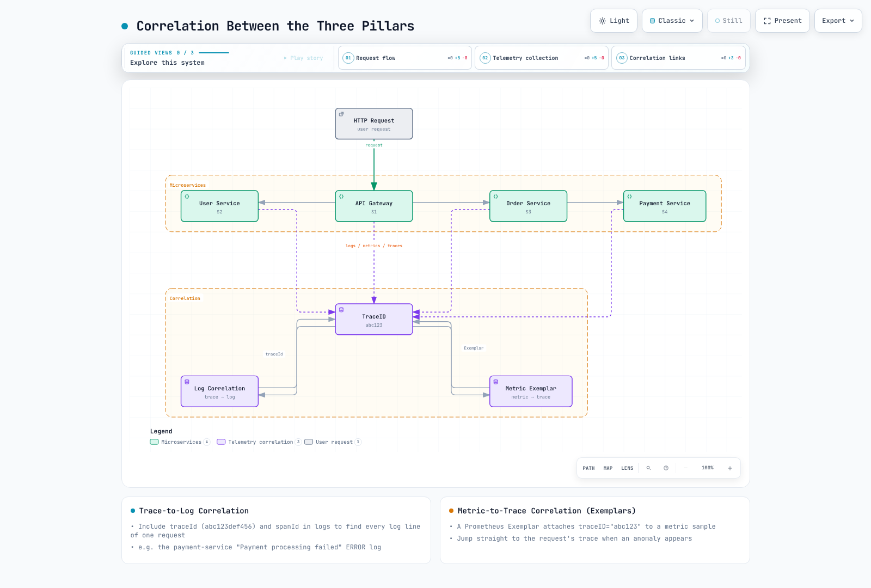Click the TraceID database icon
This screenshot has height=588, width=871.
(x=341, y=310)
